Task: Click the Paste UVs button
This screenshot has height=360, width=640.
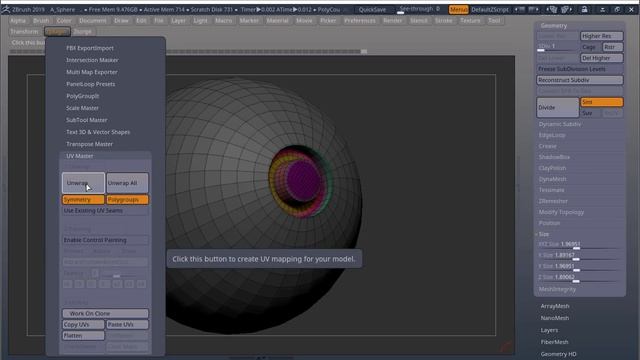Action: point(127,324)
